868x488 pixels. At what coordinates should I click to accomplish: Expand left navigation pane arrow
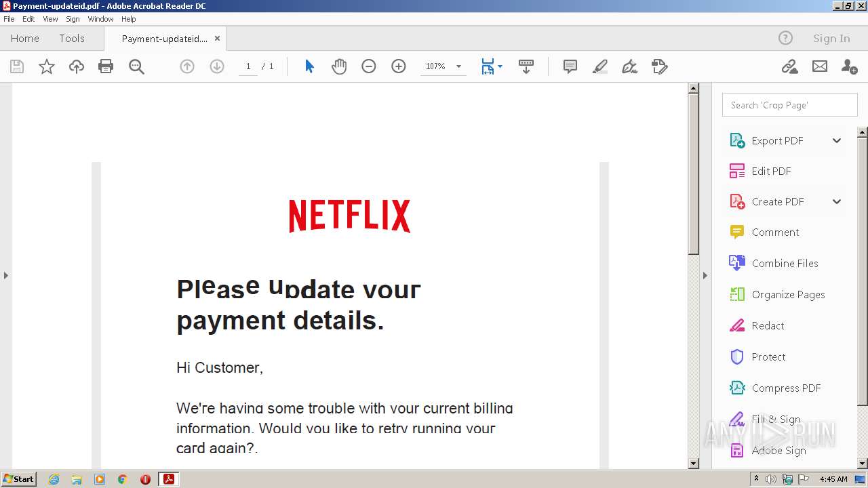[6, 275]
